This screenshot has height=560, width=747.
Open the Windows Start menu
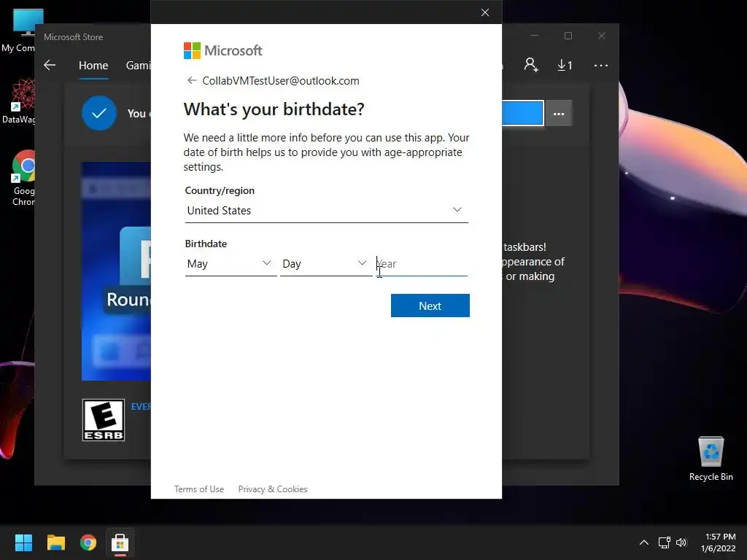23,542
